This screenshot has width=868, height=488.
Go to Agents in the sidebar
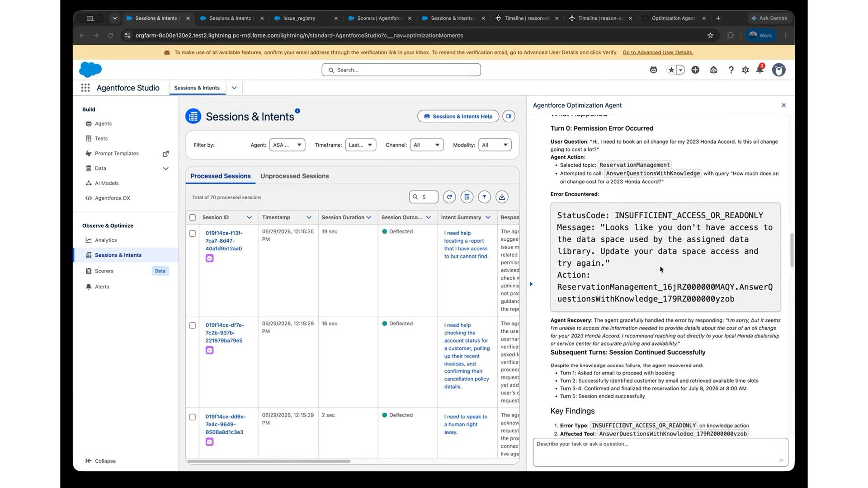[x=103, y=124]
